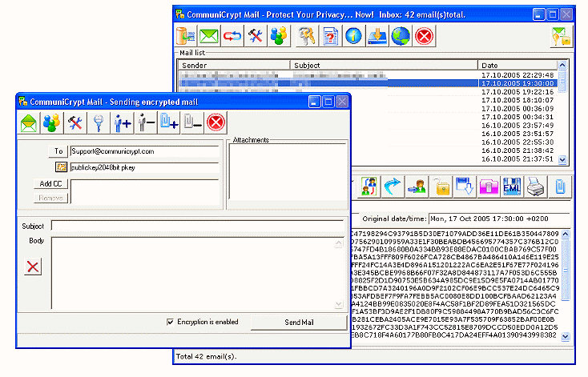
Task: Click the pink folder icon
Action: pyautogui.click(x=488, y=186)
